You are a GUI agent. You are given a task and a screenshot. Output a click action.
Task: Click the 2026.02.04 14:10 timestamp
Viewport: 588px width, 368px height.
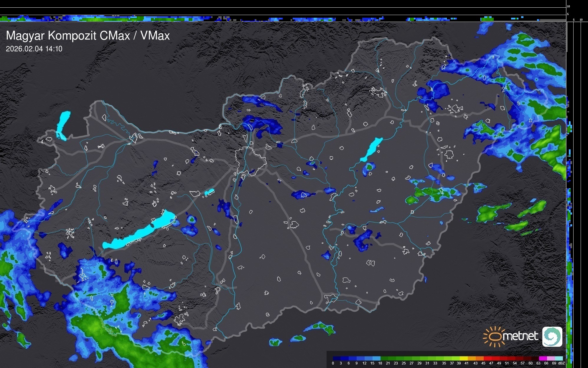pyautogui.click(x=34, y=49)
